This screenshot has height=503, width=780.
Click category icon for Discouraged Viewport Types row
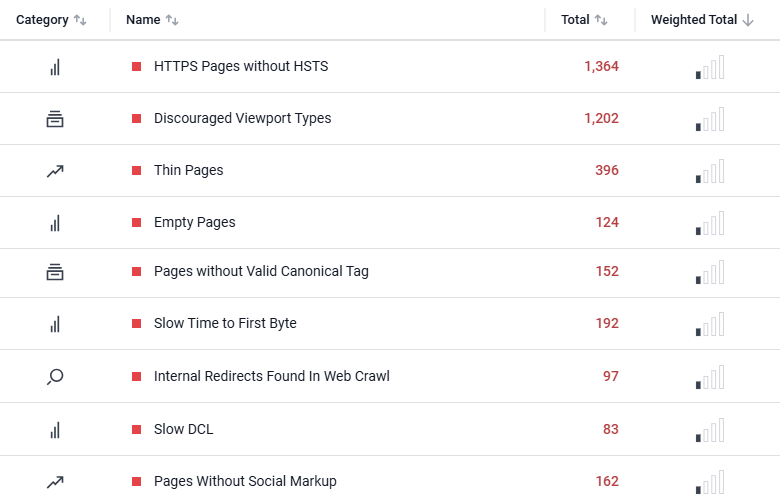(55, 119)
